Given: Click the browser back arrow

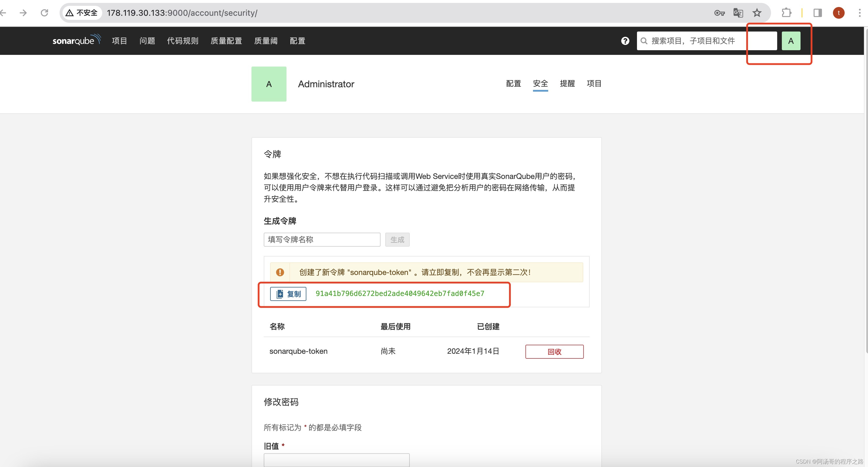Looking at the screenshot, I should [x=4, y=13].
